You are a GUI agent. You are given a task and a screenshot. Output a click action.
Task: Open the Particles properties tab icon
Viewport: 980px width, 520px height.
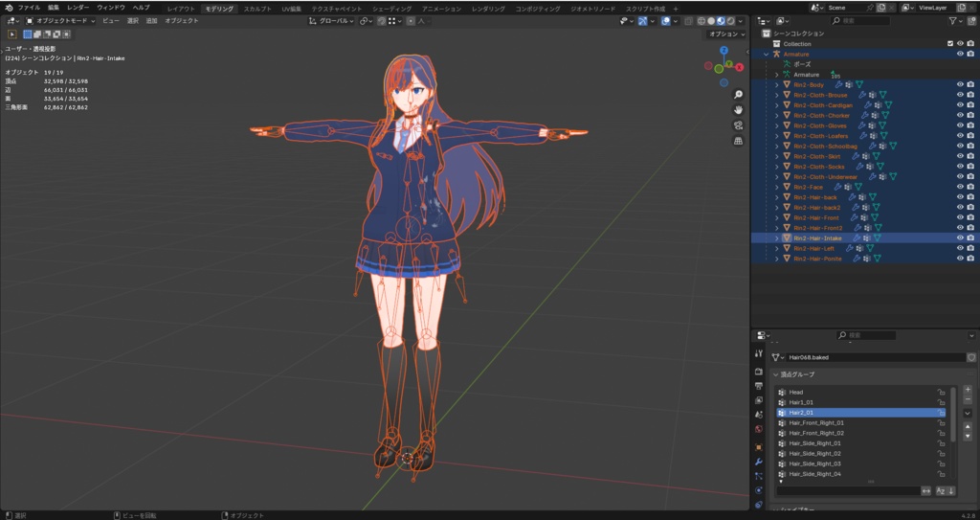point(759,476)
